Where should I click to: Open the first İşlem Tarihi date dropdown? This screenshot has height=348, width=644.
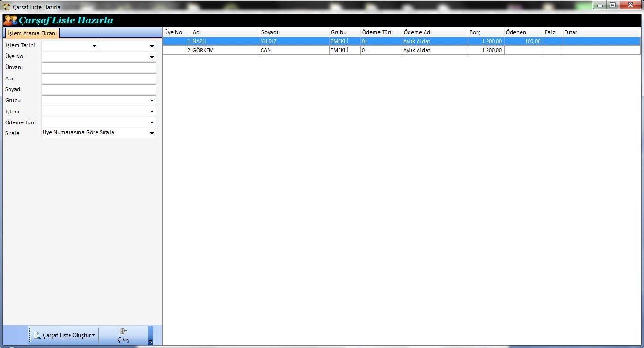(94, 46)
